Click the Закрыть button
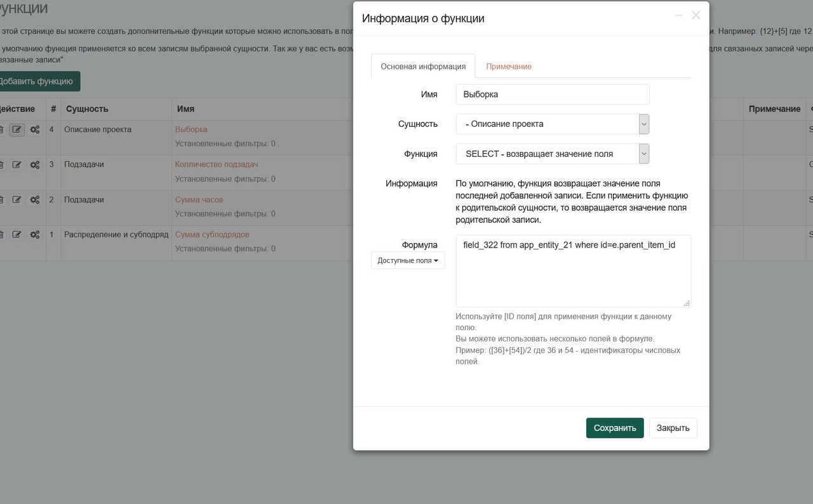The height and width of the screenshot is (504, 813). 673,428
